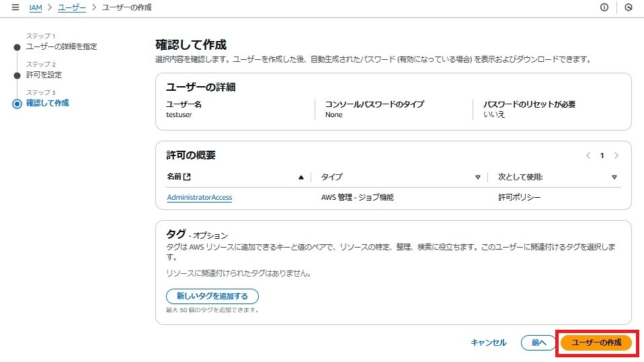
Task: Select page number 1 in pagination
Action: click(602, 155)
